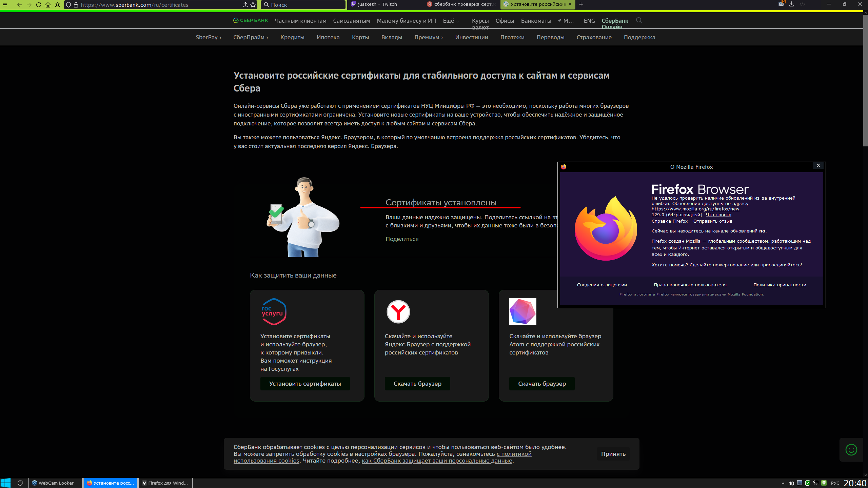Click the share page icon in URL bar
The height and width of the screenshot is (488, 868).
[245, 5]
